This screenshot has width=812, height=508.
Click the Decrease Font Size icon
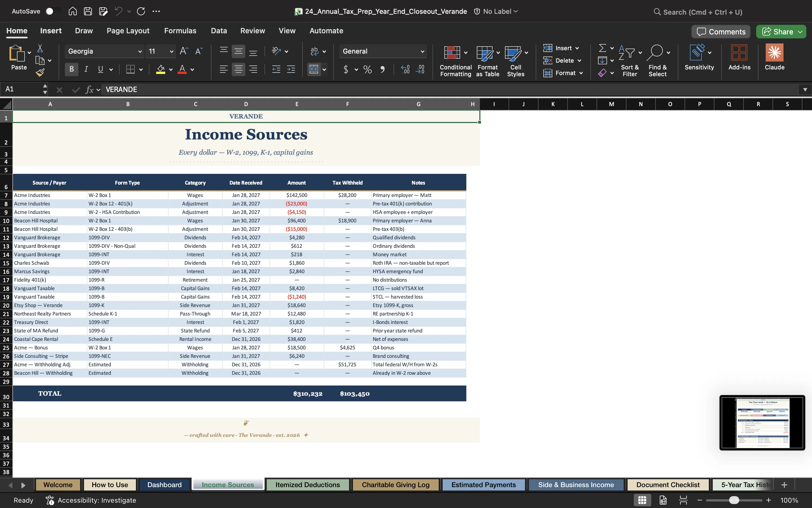click(x=199, y=51)
